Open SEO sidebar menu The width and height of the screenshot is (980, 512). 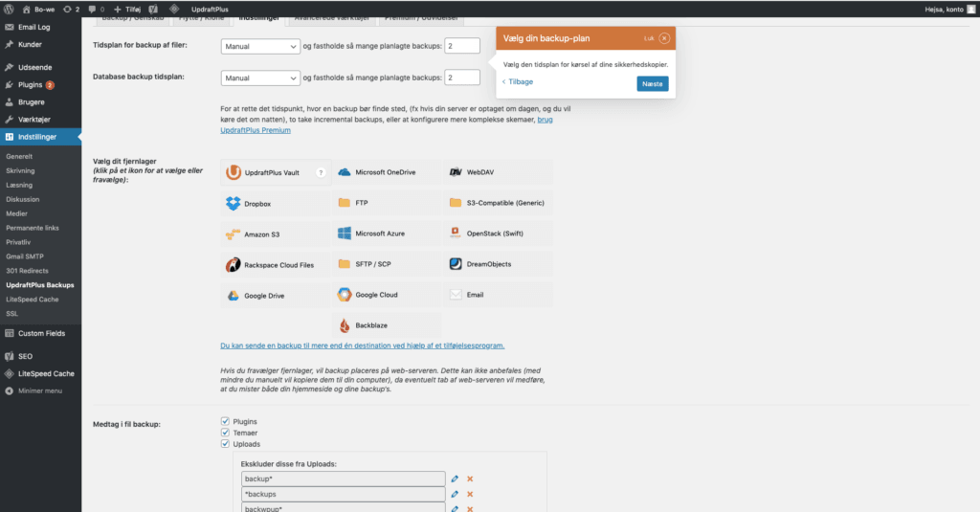pos(40,356)
